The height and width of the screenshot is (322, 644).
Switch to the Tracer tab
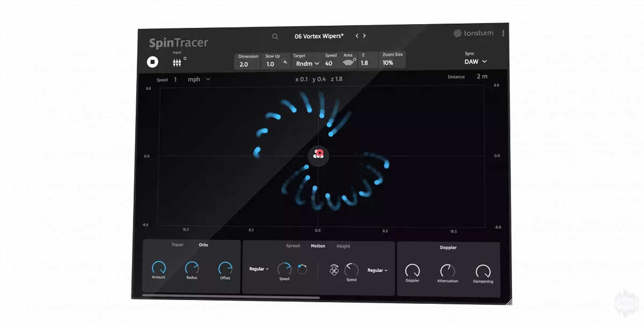coord(178,245)
